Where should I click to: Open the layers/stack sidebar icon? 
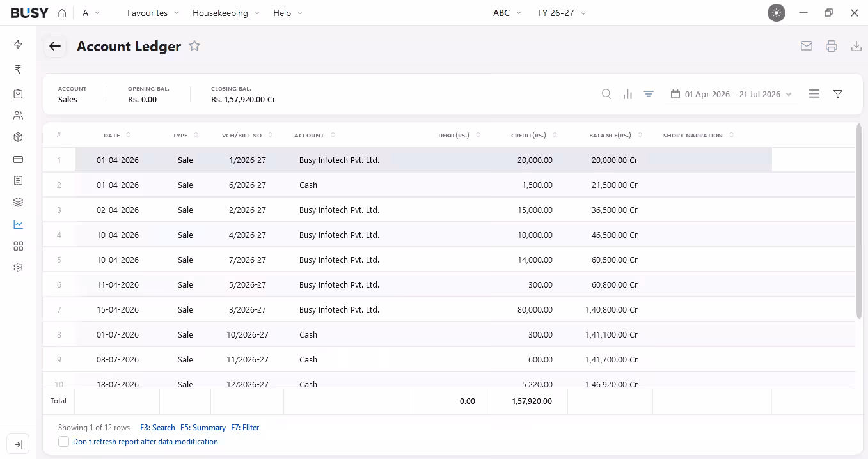(x=18, y=203)
